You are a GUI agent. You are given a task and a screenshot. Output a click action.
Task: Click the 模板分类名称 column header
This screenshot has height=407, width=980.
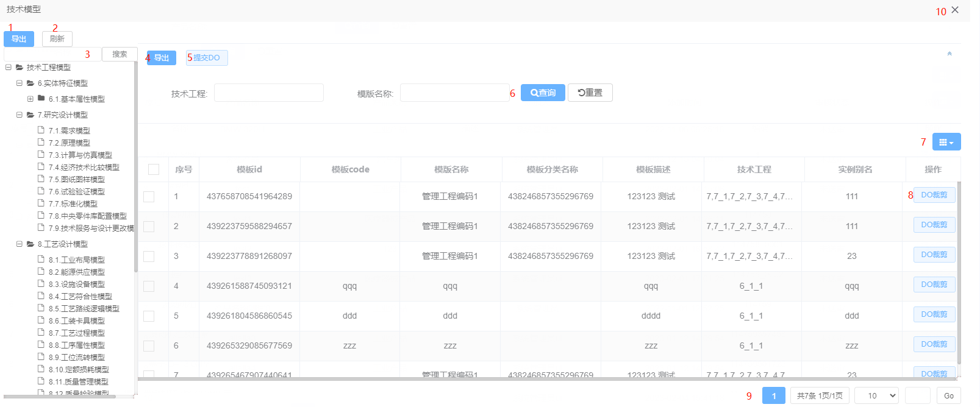click(552, 169)
